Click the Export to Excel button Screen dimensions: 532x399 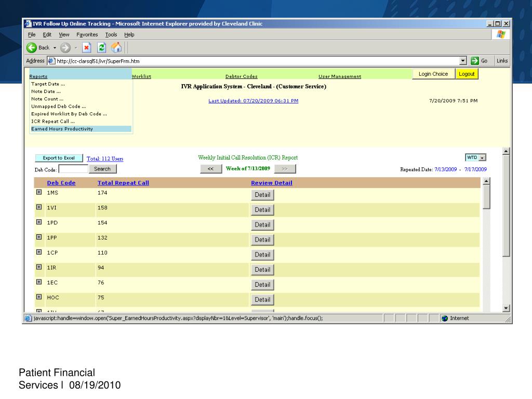[x=59, y=158]
